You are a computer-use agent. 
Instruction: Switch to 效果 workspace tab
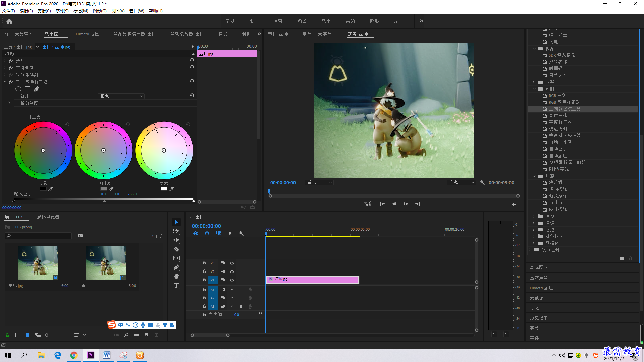coord(326,21)
